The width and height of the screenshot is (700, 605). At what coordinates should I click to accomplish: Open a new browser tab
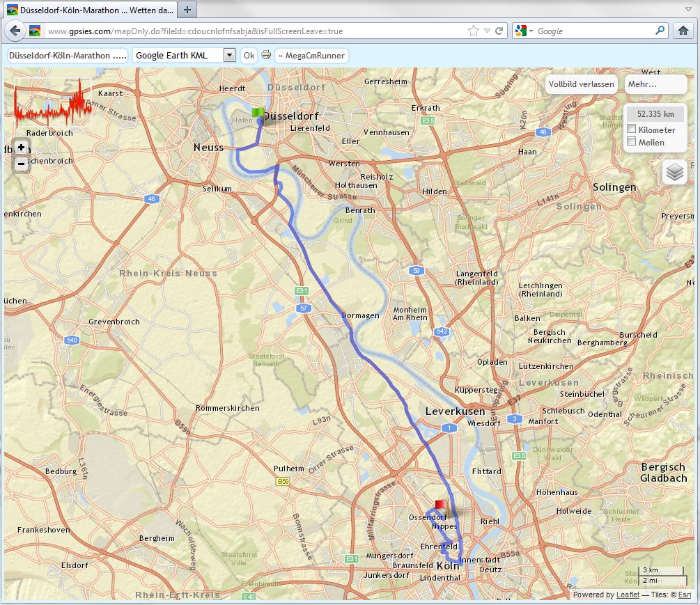(187, 10)
